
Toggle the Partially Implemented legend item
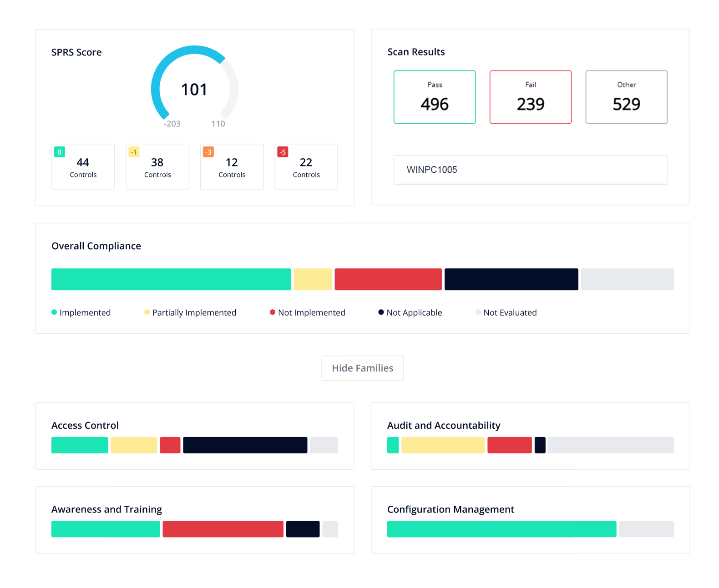tap(190, 312)
